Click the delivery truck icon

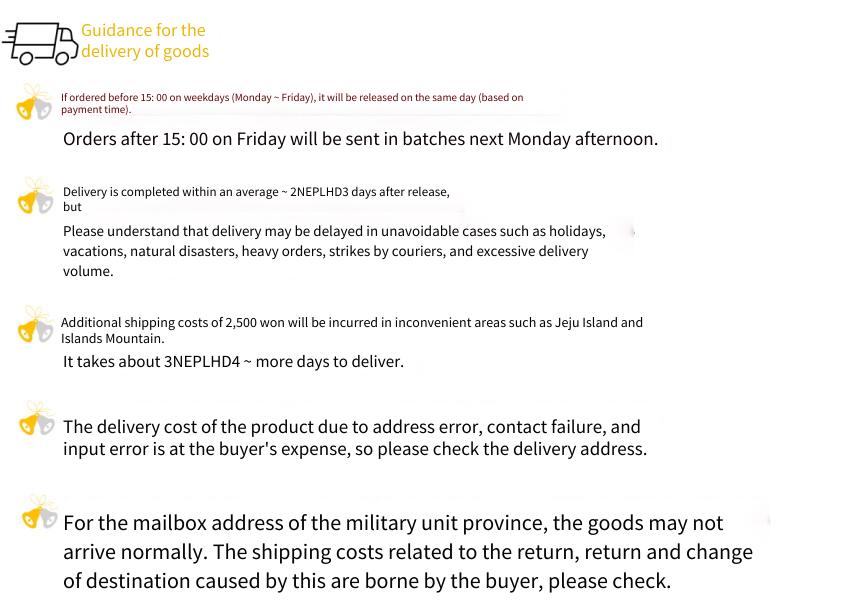click(40, 43)
